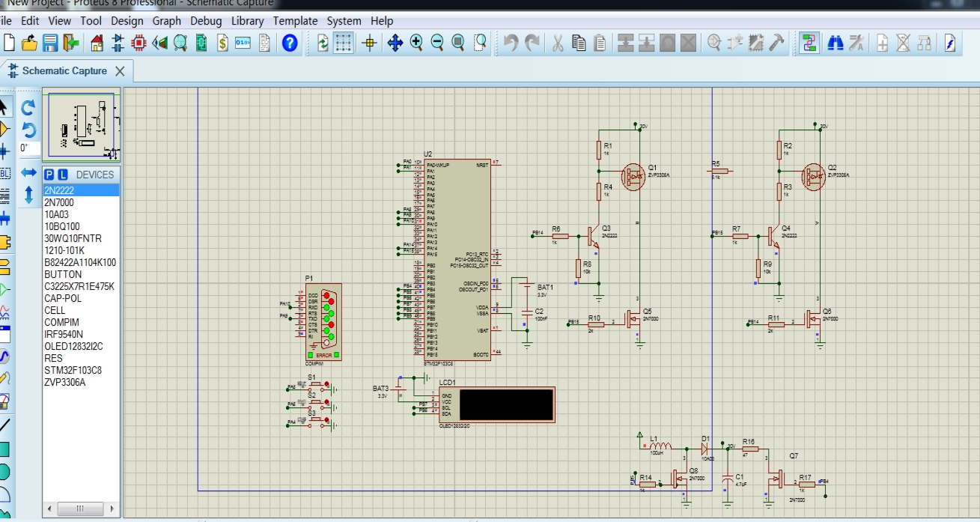Select OLED12832I2C in the devices list
Viewport: 980px width, 522px height.
(81, 346)
